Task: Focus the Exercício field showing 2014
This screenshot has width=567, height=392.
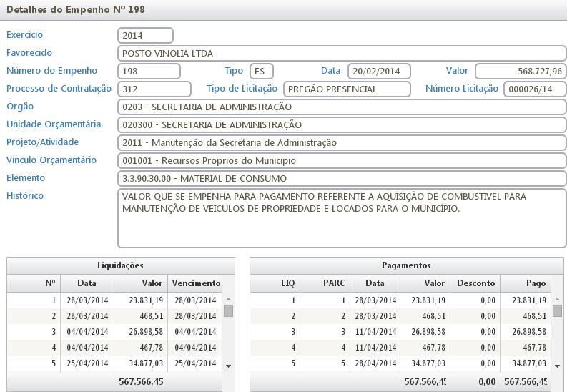Action: [145, 35]
